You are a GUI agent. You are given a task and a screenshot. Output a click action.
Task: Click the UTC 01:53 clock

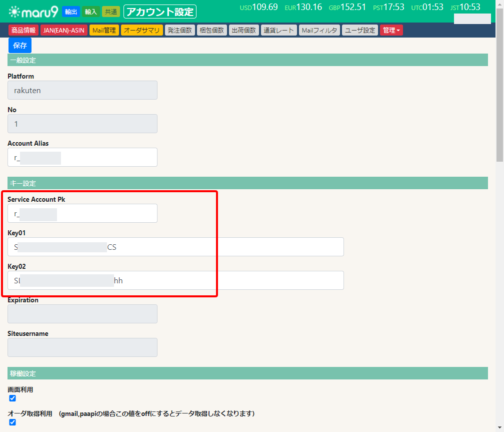pyautogui.click(x=427, y=7)
